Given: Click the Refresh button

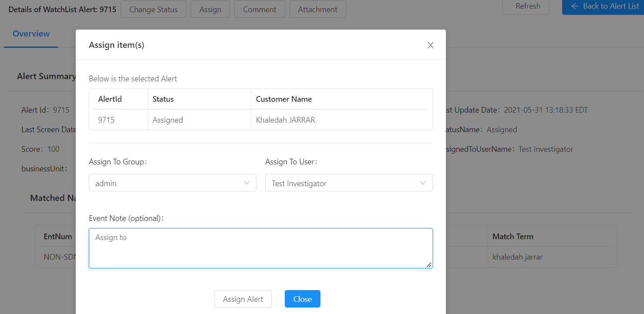Looking at the screenshot, I should [x=526, y=7].
